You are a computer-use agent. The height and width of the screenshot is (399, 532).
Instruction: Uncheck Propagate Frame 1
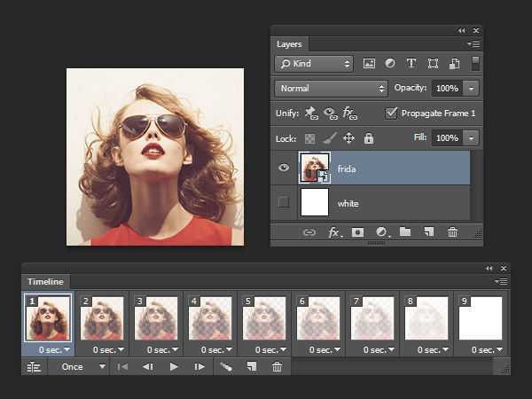(x=392, y=113)
